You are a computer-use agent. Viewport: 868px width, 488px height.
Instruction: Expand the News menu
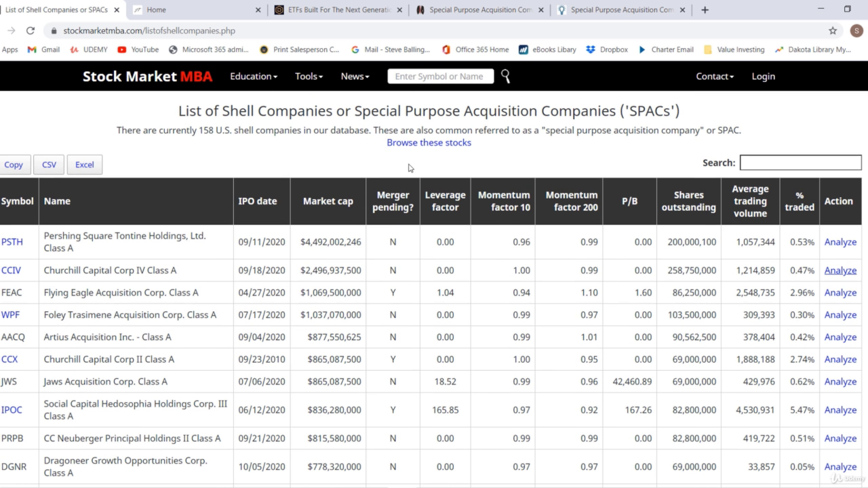click(355, 77)
